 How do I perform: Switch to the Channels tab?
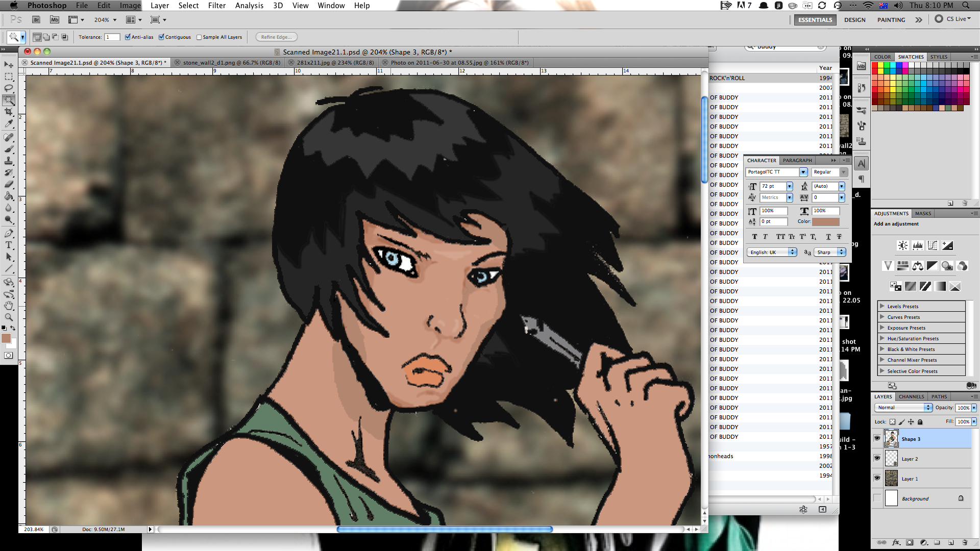tap(911, 396)
